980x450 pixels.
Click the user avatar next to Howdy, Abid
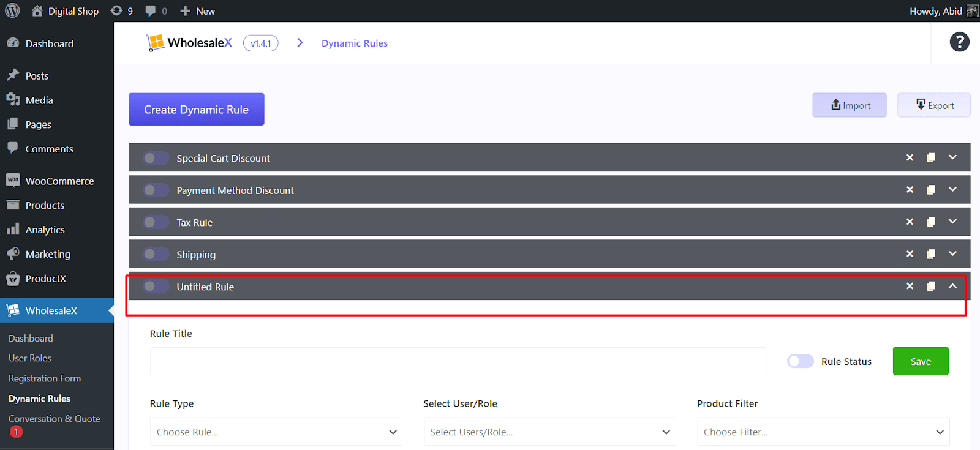(973, 11)
